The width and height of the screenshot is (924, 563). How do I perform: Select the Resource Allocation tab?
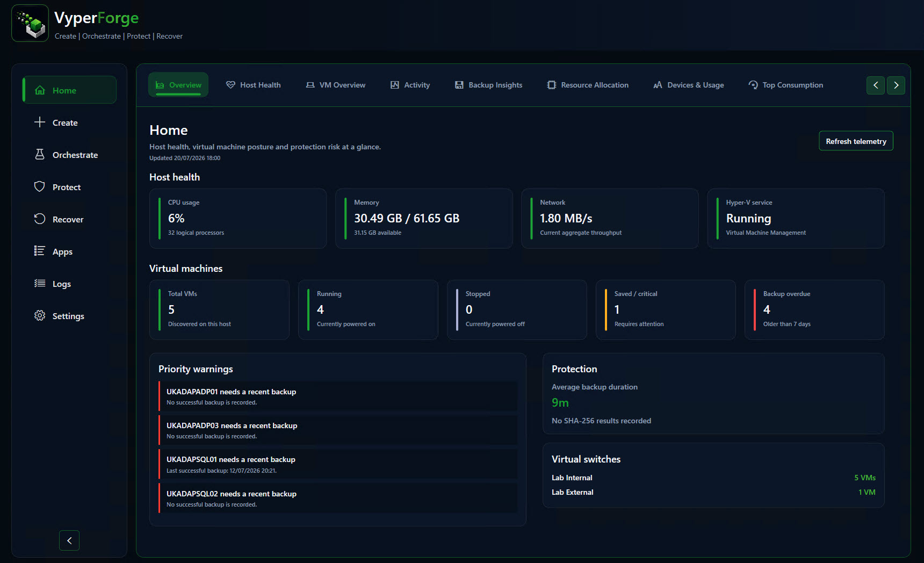click(x=588, y=85)
